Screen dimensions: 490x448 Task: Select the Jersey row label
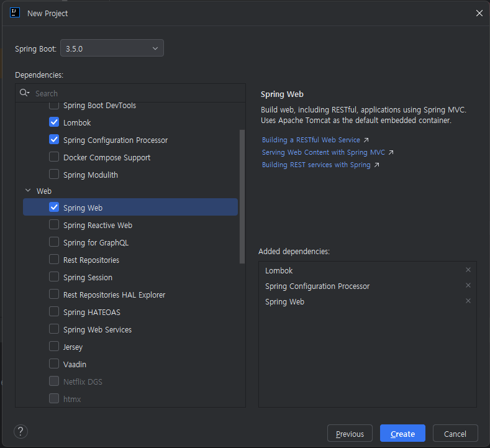point(73,347)
